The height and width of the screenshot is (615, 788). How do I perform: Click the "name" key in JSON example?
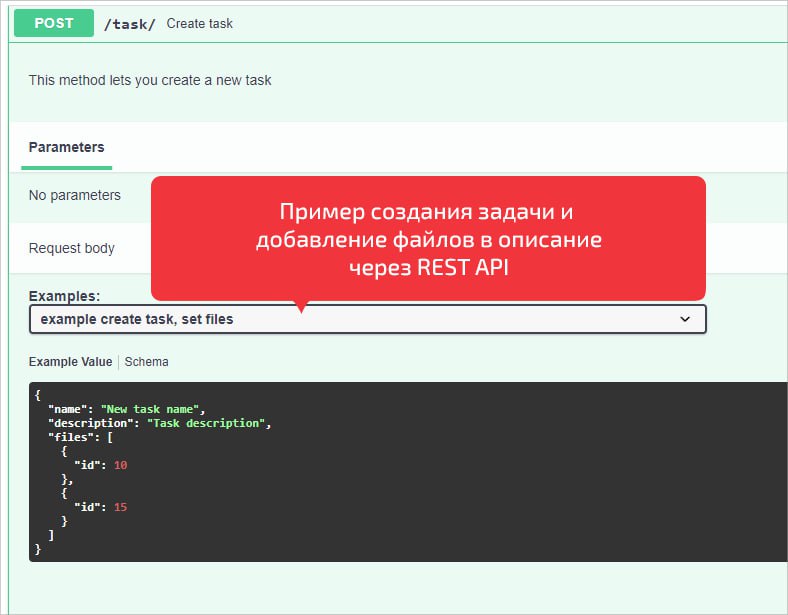(67, 409)
